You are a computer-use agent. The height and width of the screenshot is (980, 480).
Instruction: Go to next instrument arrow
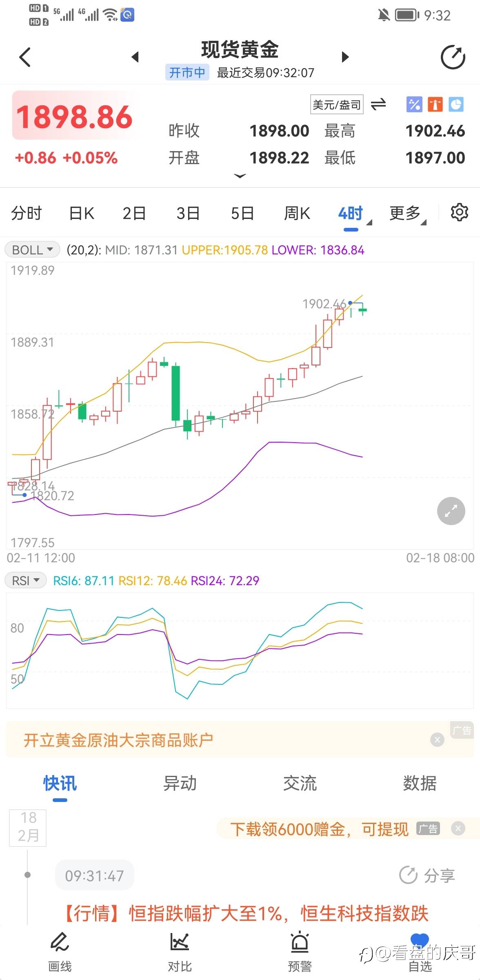click(x=345, y=57)
